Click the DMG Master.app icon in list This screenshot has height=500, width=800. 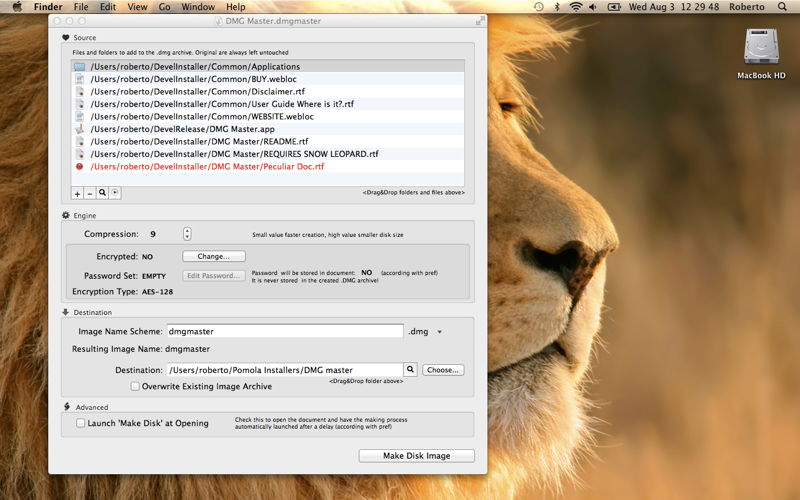[80, 129]
